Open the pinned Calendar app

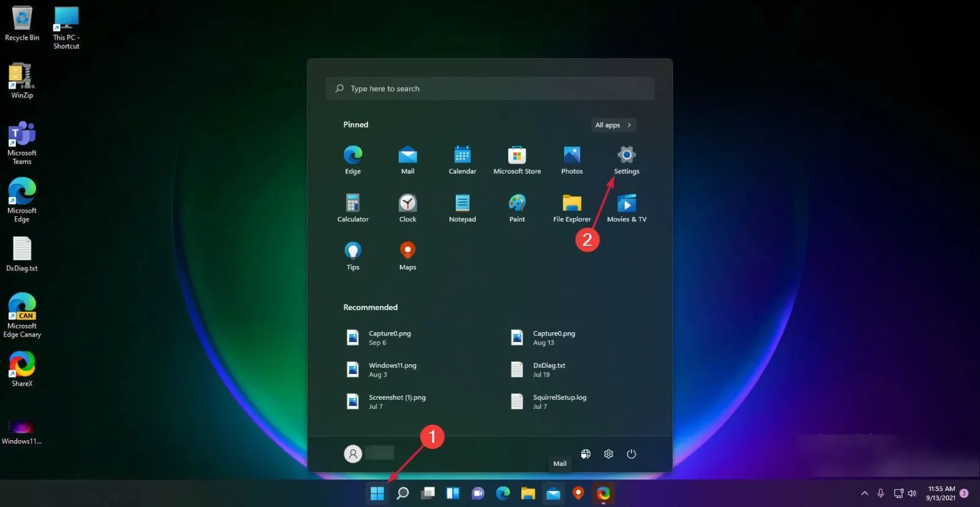(462, 160)
